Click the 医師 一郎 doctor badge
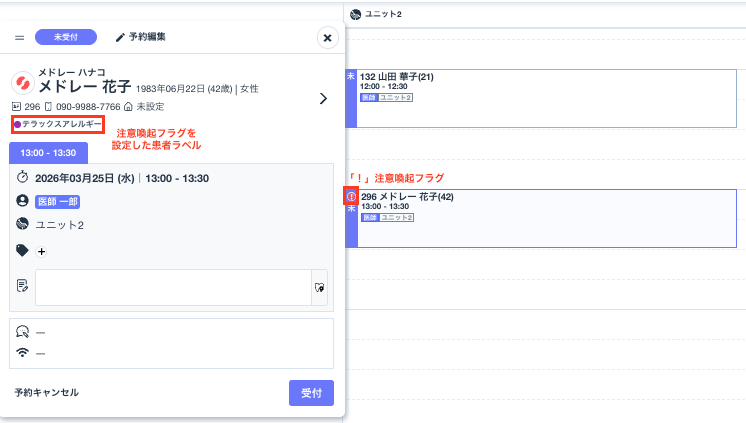Screen dimensions: 746x423 (x=57, y=201)
